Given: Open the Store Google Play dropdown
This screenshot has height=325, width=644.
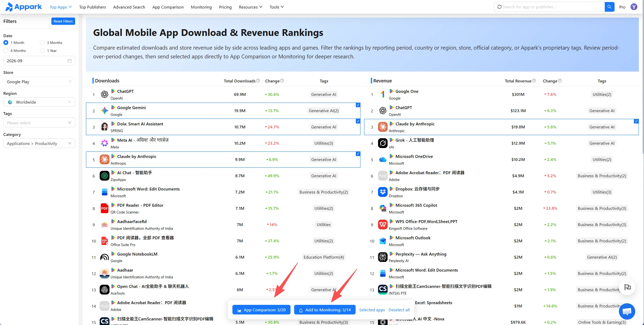Looking at the screenshot, I should (x=39, y=82).
